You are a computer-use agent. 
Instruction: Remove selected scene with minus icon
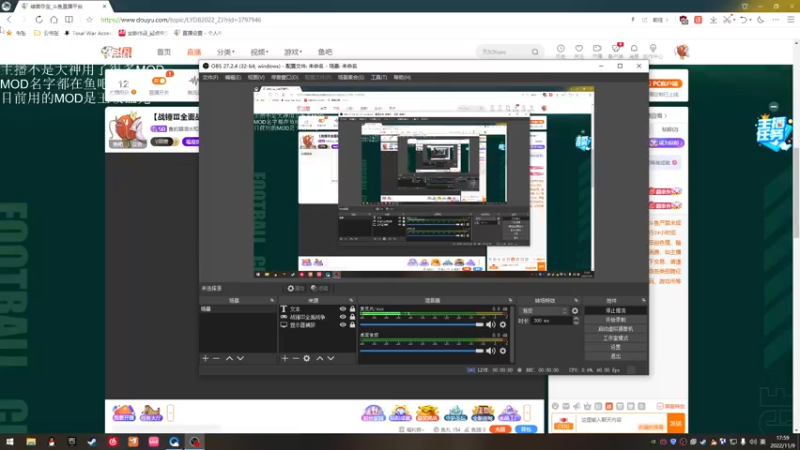[216, 359]
